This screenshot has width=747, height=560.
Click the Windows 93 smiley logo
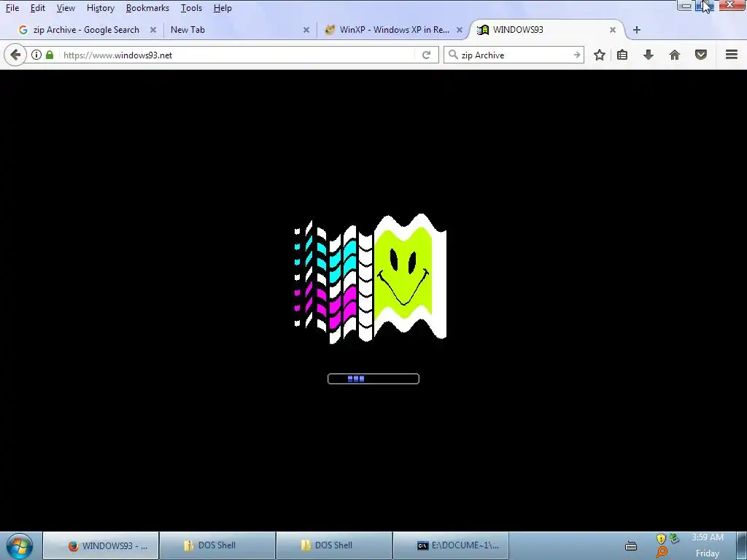pyautogui.click(x=371, y=279)
